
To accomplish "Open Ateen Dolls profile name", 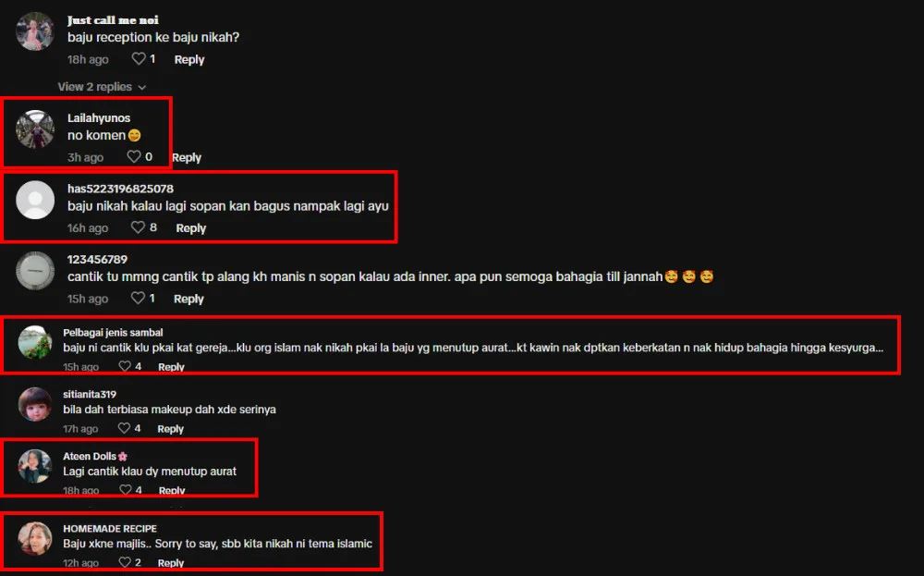I will coord(90,457).
